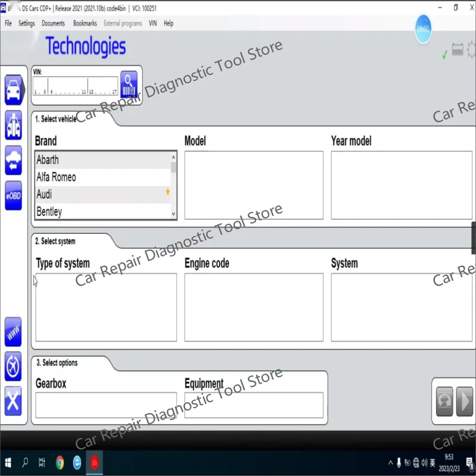
Task: Click the taskbar clock and date
Action: click(x=449, y=463)
